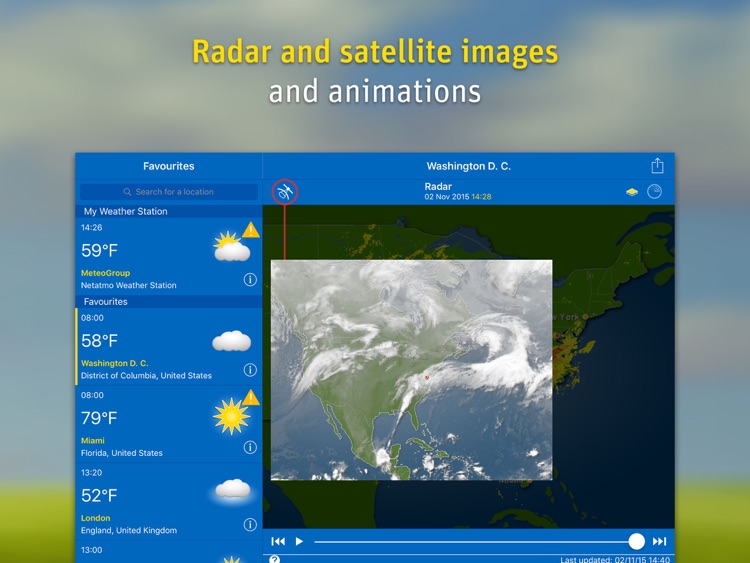The height and width of the screenshot is (563, 750).
Task: Open info for Netatmo Weather Station
Action: (x=250, y=279)
